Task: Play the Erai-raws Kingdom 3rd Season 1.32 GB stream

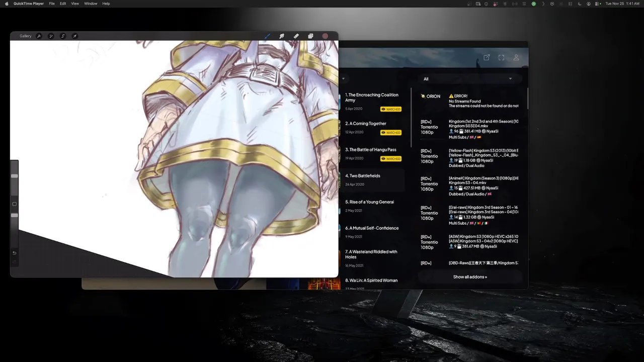Action: point(469,215)
